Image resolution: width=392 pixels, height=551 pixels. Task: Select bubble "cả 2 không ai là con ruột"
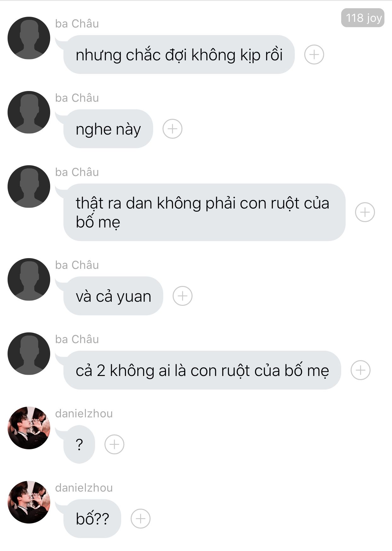coord(202,370)
